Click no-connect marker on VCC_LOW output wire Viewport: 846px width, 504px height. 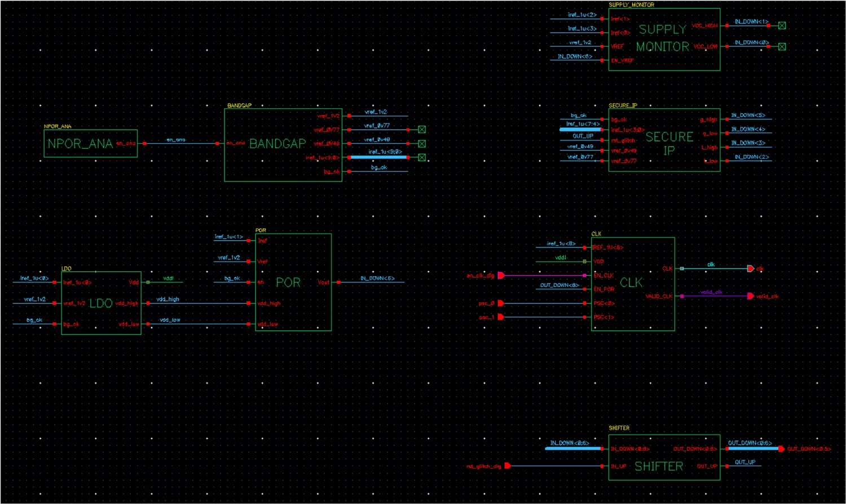pos(782,47)
